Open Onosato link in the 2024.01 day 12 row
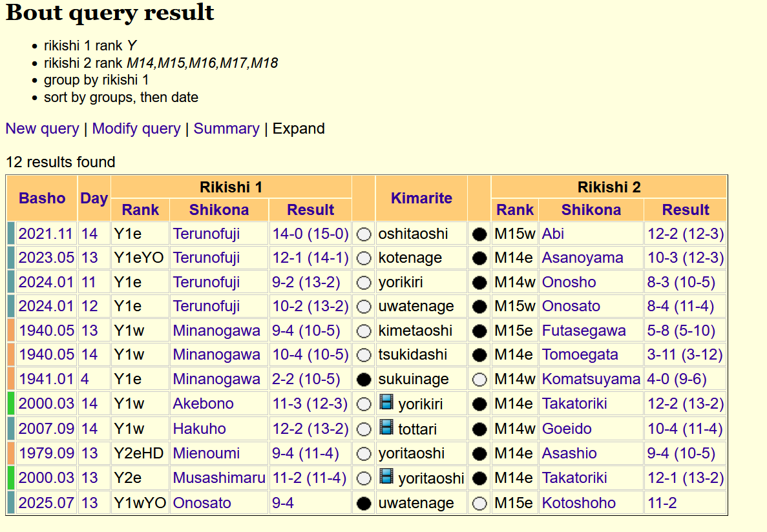 [x=571, y=306]
